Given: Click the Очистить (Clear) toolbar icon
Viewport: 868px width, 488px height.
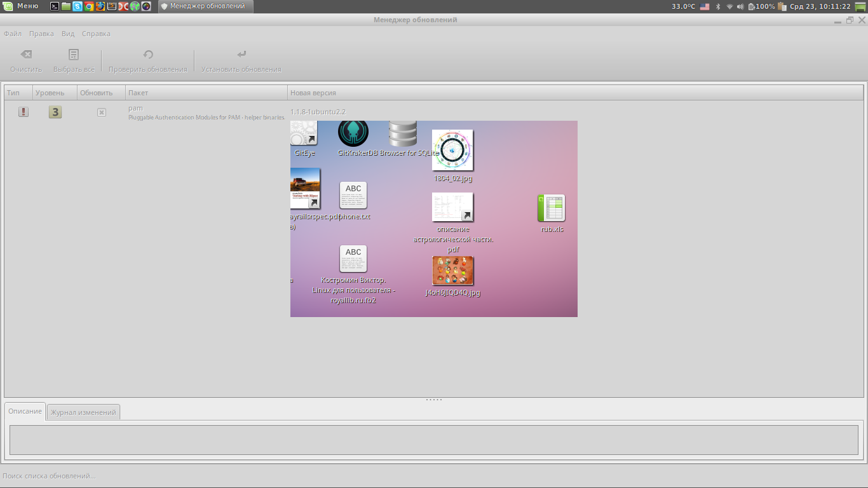Looking at the screenshot, I should click(26, 55).
